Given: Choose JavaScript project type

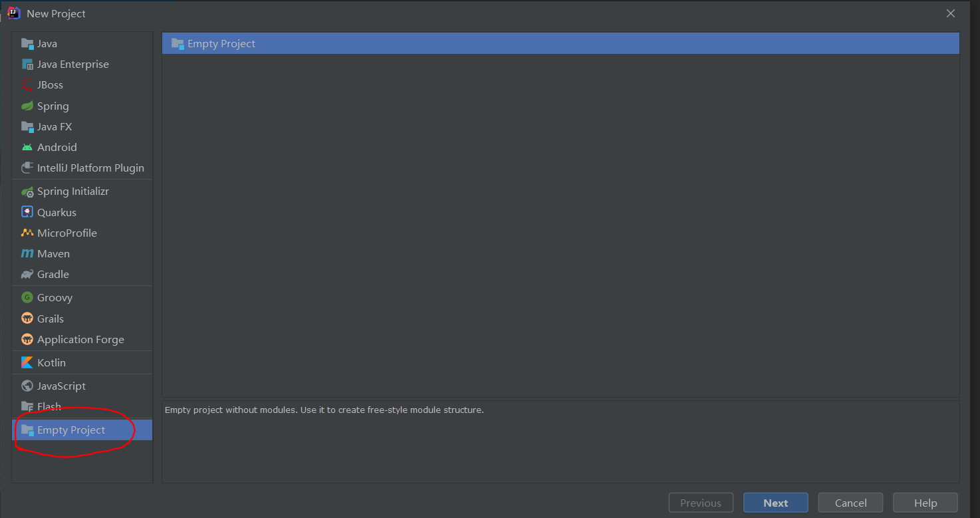Looking at the screenshot, I should [82, 386].
